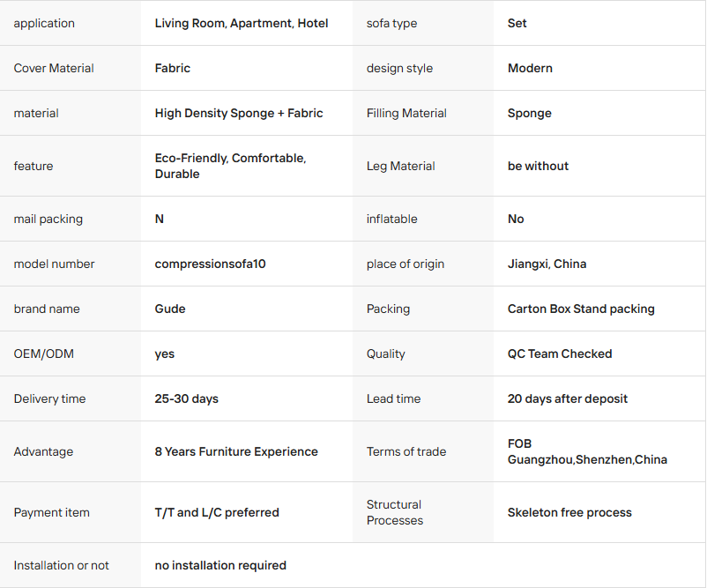
Task: Select '20 days after deposit' lead time
Action: tap(568, 398)
